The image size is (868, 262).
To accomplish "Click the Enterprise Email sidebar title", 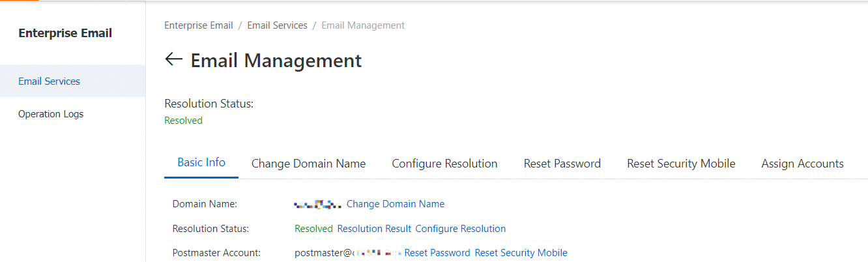I will tap(65, 33).
